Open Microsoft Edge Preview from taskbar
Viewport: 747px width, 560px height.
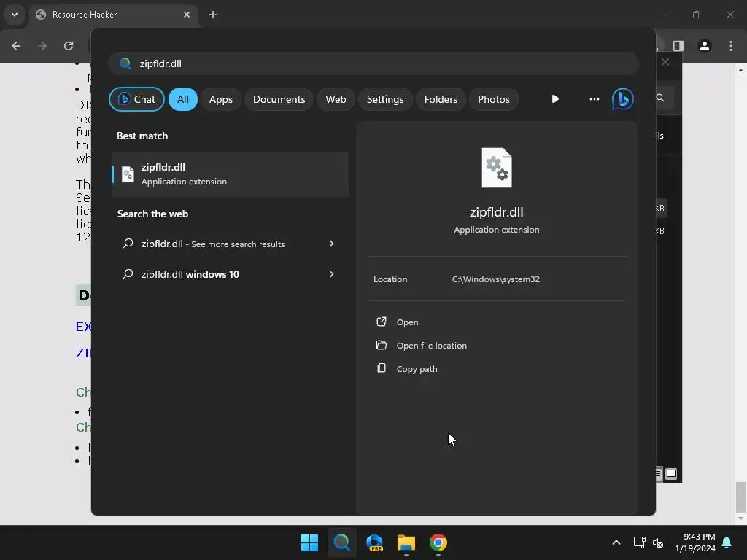374,542
